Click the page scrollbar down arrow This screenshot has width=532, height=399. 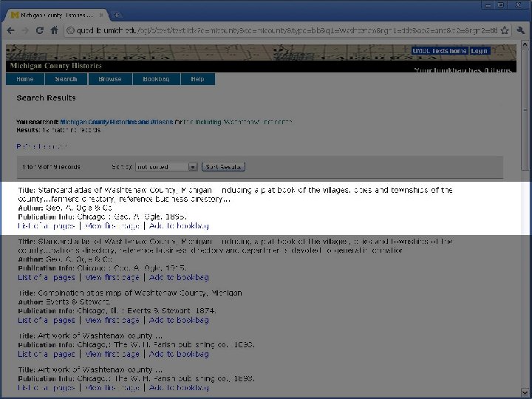coord(525,392)
